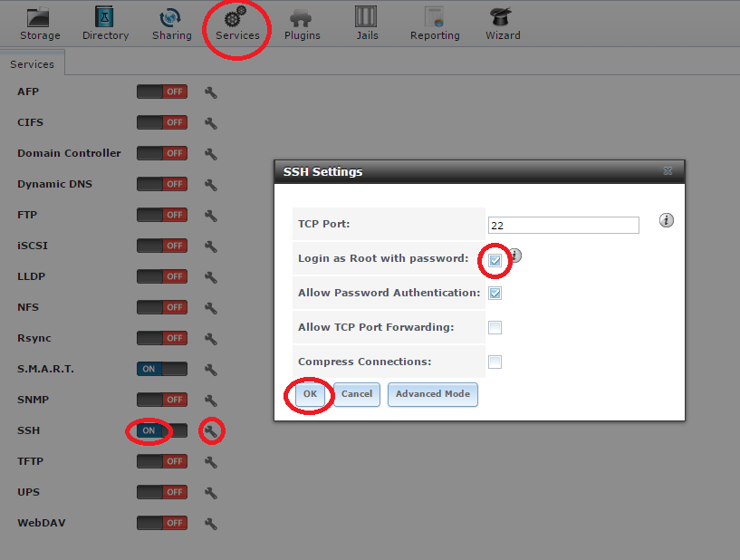
Task: Toggle the iSCSI service switch
Action: [162, 246]
